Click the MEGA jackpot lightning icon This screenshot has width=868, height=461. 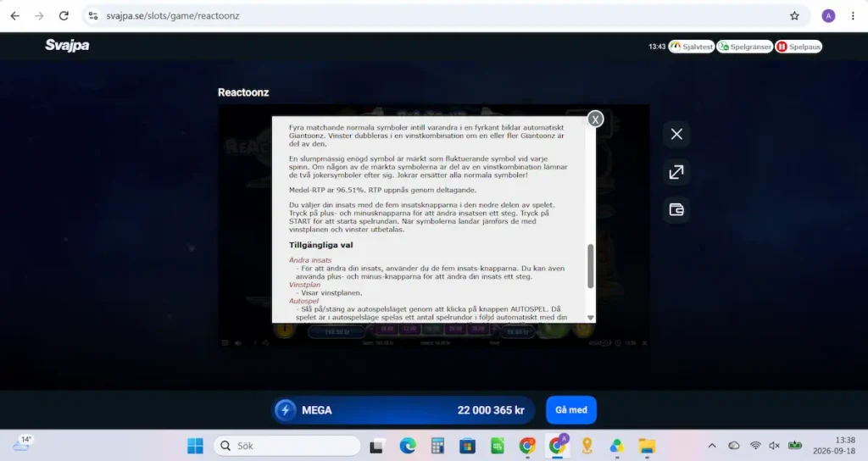pos(286,410)
